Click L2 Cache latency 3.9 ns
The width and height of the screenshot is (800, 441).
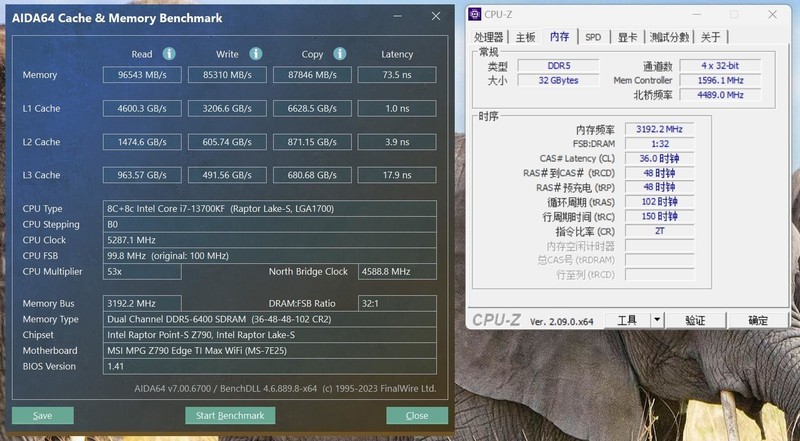(397, 142)
